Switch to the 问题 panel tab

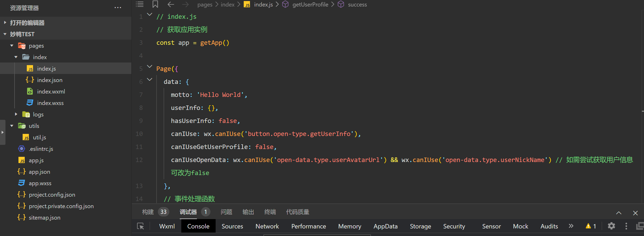[226, 212]
